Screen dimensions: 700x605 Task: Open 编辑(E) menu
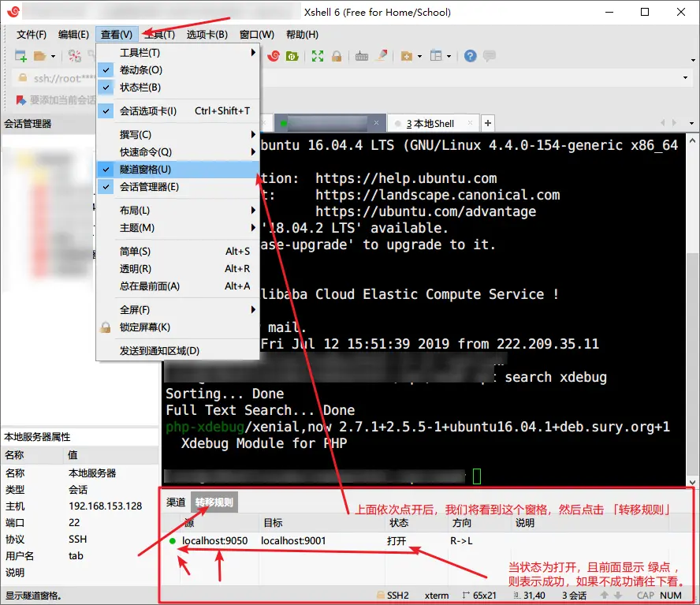pos(73,35)
